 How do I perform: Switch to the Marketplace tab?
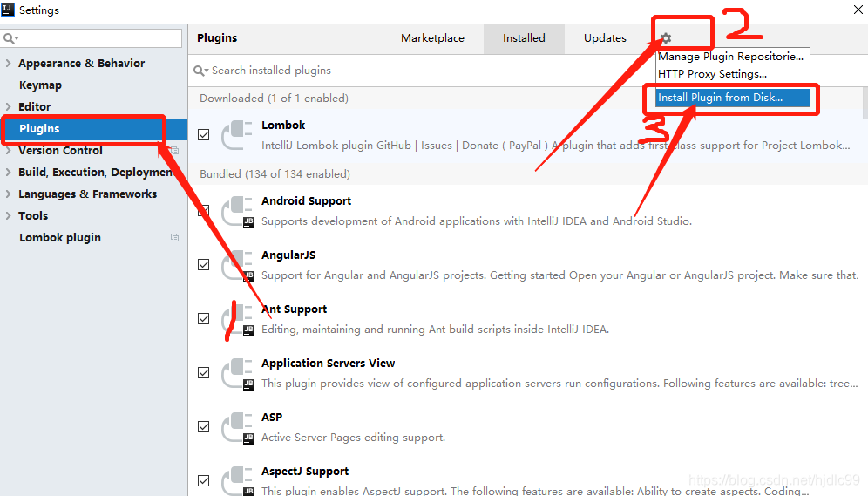[432, 38]
